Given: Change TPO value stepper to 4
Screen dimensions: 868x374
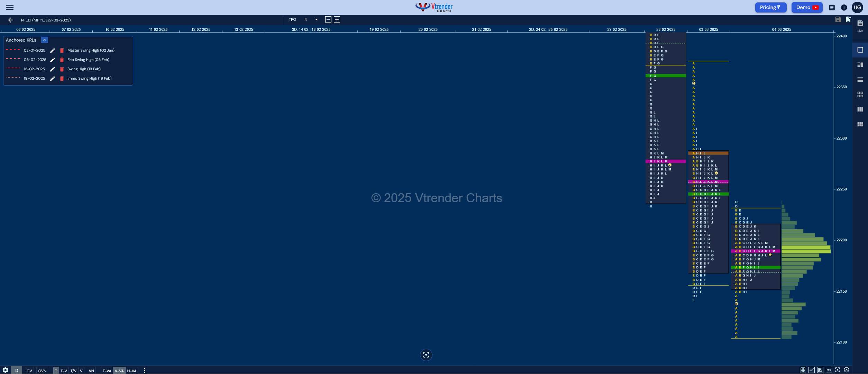Looking at the screenshot, I should pos(305,19).
